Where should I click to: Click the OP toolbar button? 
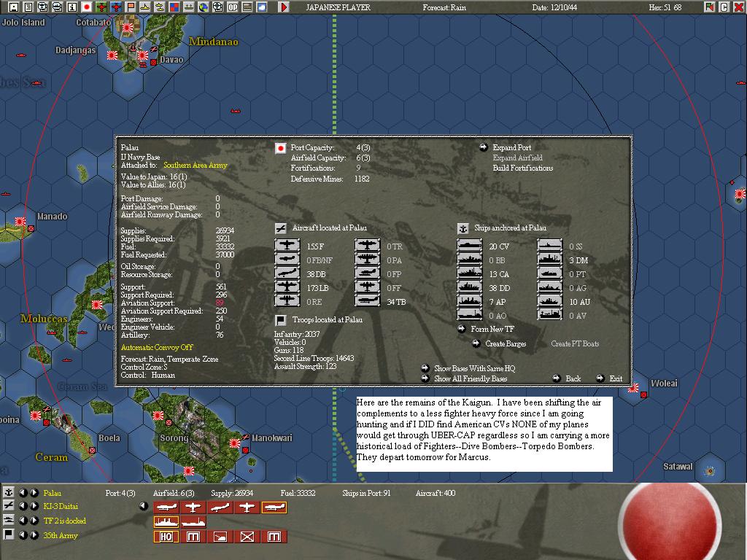233,7
